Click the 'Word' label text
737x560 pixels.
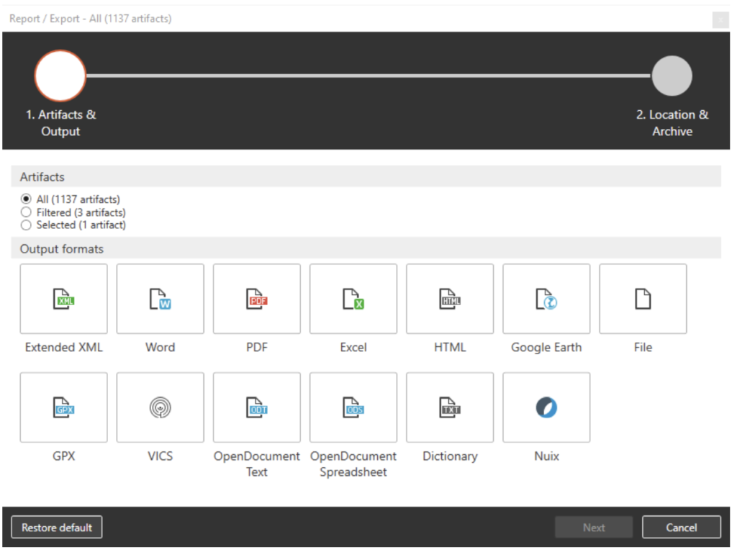[x=160, y=347]
